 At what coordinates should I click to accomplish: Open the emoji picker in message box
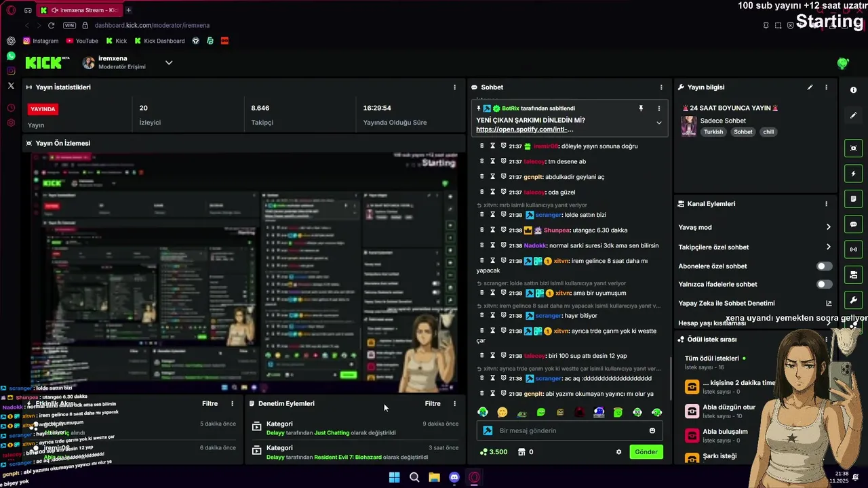click(x=652, y=430)
